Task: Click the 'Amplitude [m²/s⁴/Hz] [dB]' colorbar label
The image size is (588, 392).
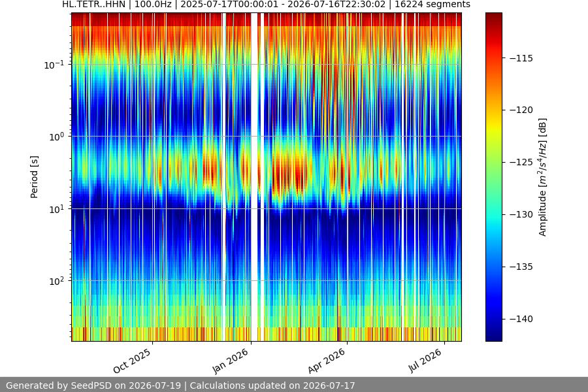Action: coord(543,177)
